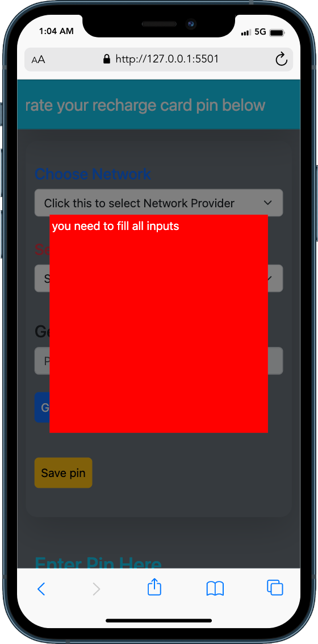Viewport: 318px width, 644px height.
Task: Tap the padlock icon in address bar
Action: [107, 59]
